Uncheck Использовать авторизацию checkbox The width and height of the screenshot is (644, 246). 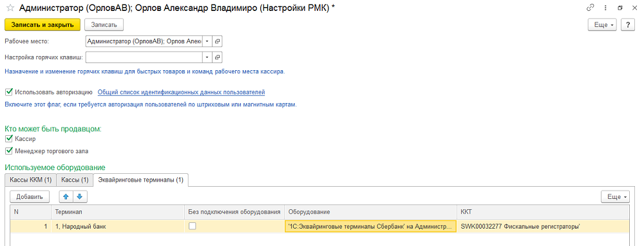tap(9, 92)
